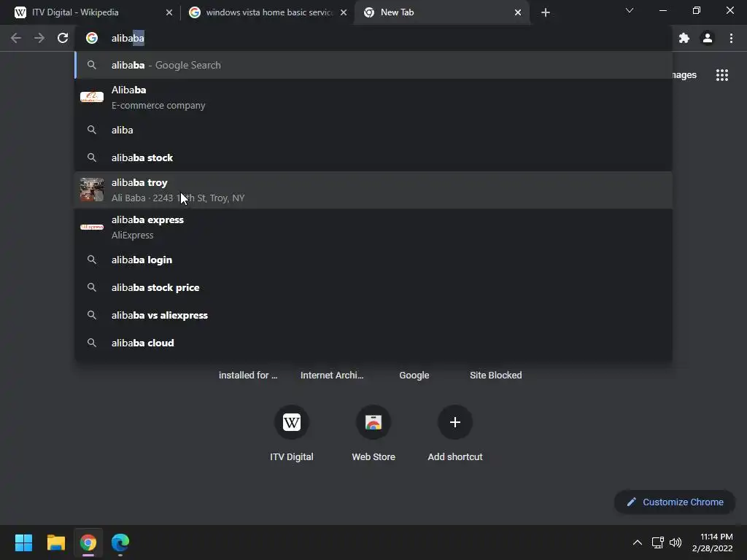Image resolution: width=747 pixels, height=560 pixels.
Task: Open a new tab with plus button
Action: point(546,12)
